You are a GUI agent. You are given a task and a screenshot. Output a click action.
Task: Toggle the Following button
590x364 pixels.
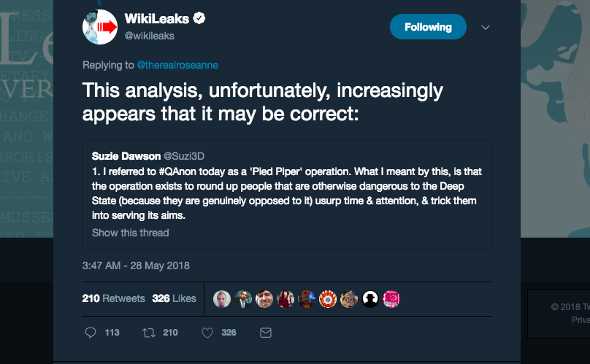[x=428, y=27]
